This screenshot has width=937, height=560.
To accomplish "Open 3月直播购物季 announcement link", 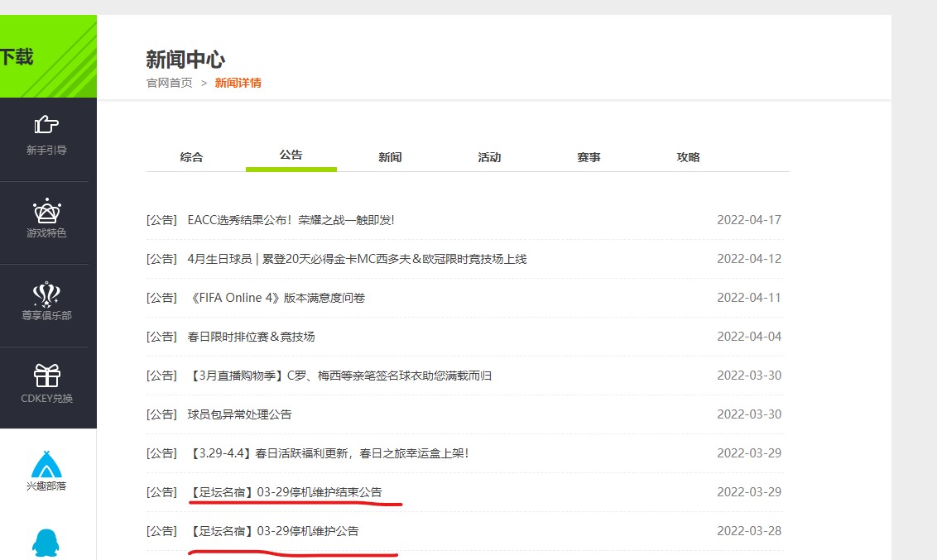I will click(339, 376).
